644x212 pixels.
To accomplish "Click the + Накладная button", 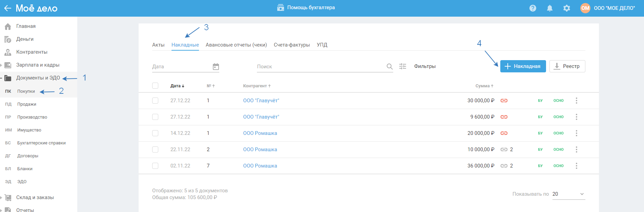I will pos(523,66).
